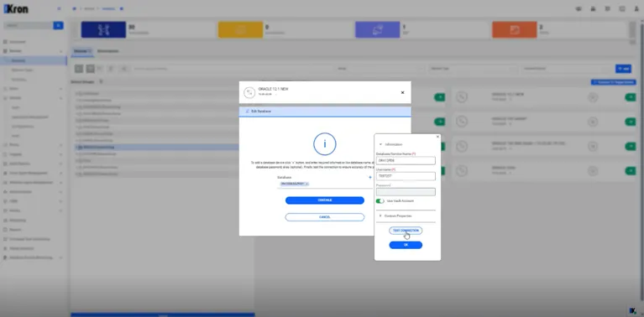Screen dimensions: 644x317
Task: Expand the Custom Properties section
Action: [380, 216]
